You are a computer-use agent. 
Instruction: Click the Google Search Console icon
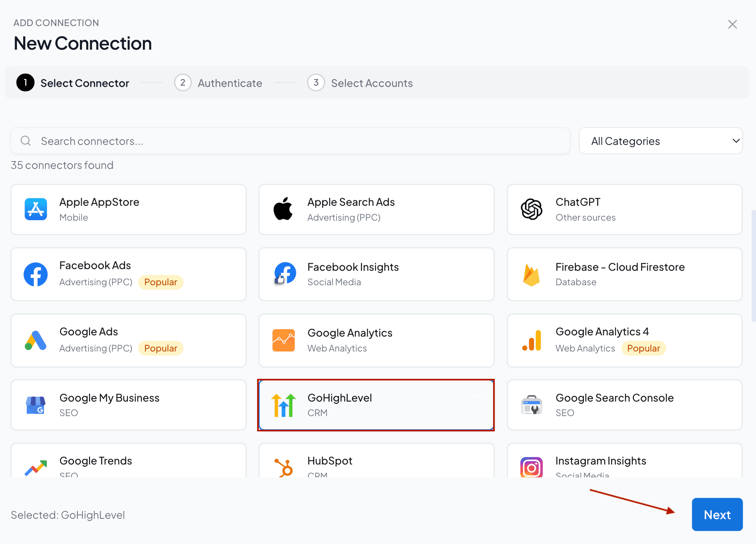coord(532,405)
